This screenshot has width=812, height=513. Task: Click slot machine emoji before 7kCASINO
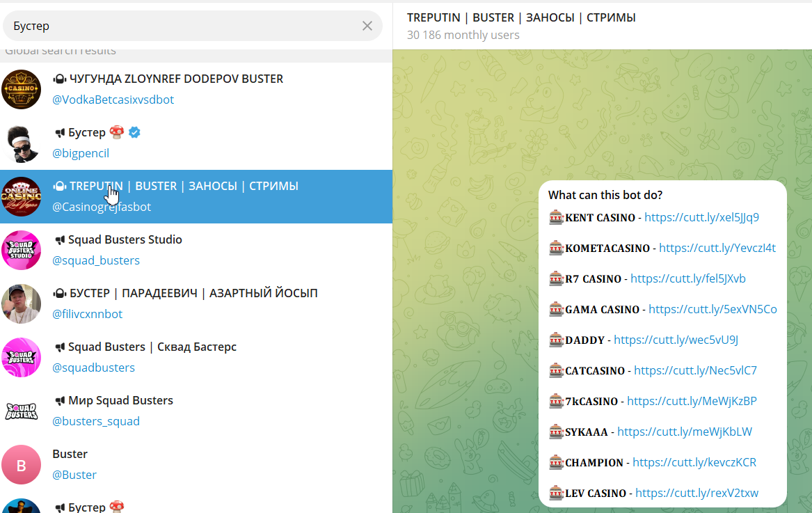click(x=556, y=400)
